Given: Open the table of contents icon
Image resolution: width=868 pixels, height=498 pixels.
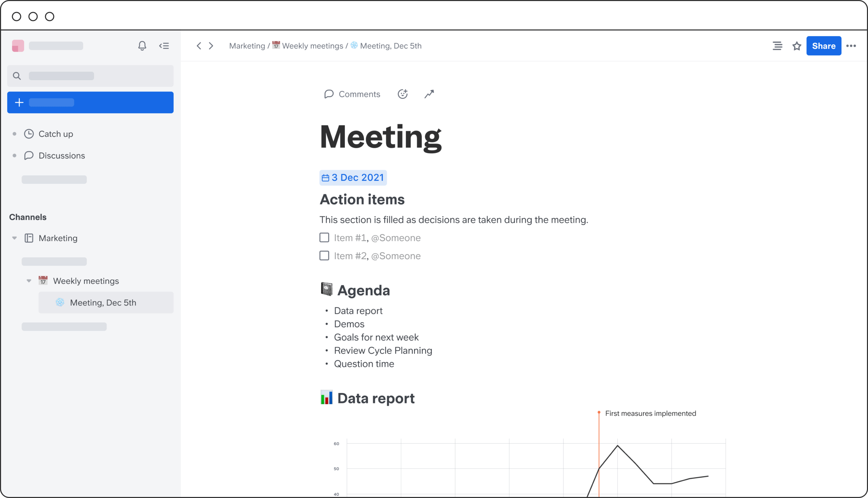Looking at the screenshot, I should click(777, 46).
